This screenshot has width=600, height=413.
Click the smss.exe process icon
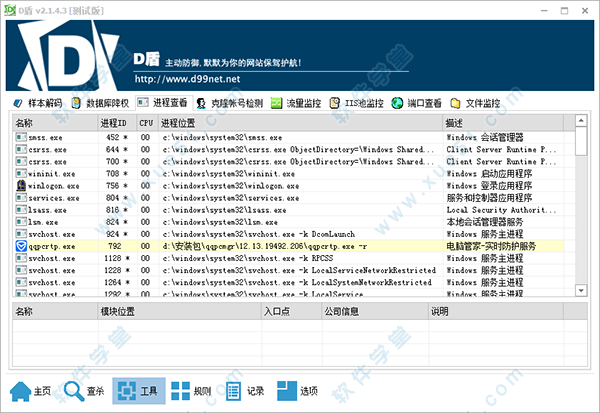[x=21, y=137]
